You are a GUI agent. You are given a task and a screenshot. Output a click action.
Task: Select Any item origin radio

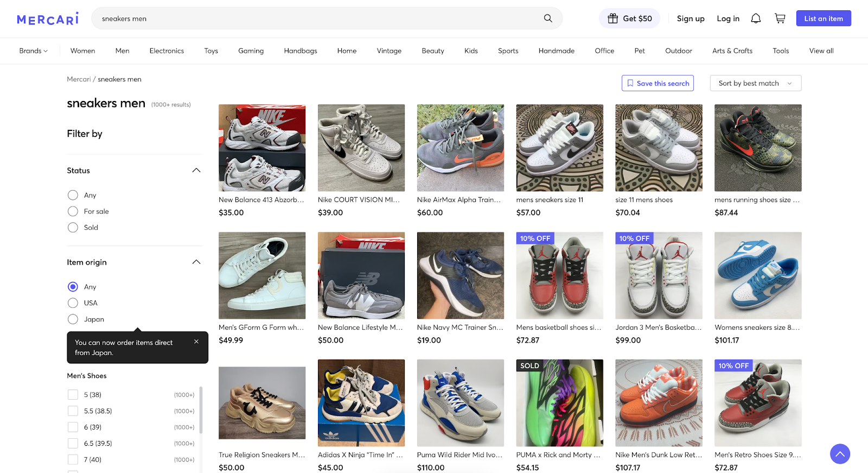pos(73,287)
